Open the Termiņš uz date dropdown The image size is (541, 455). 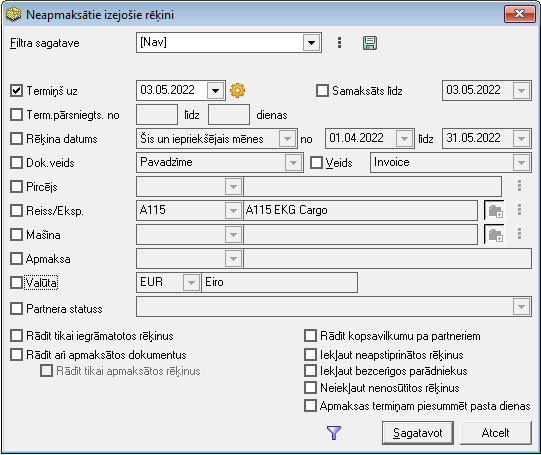click(216, 91)
